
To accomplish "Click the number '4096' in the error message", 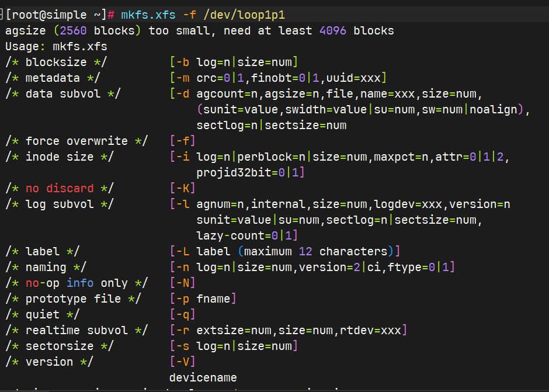I will pyautogui.click(x=333, y=31).
